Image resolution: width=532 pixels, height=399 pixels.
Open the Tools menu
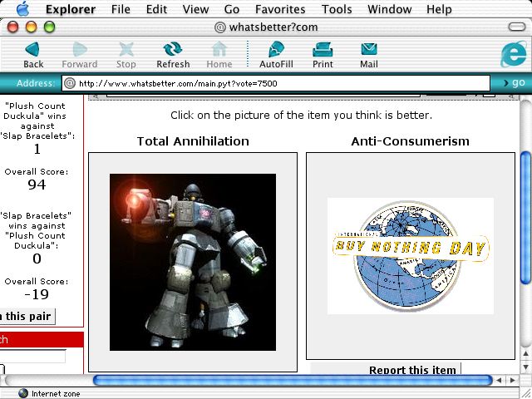point(337,9)
